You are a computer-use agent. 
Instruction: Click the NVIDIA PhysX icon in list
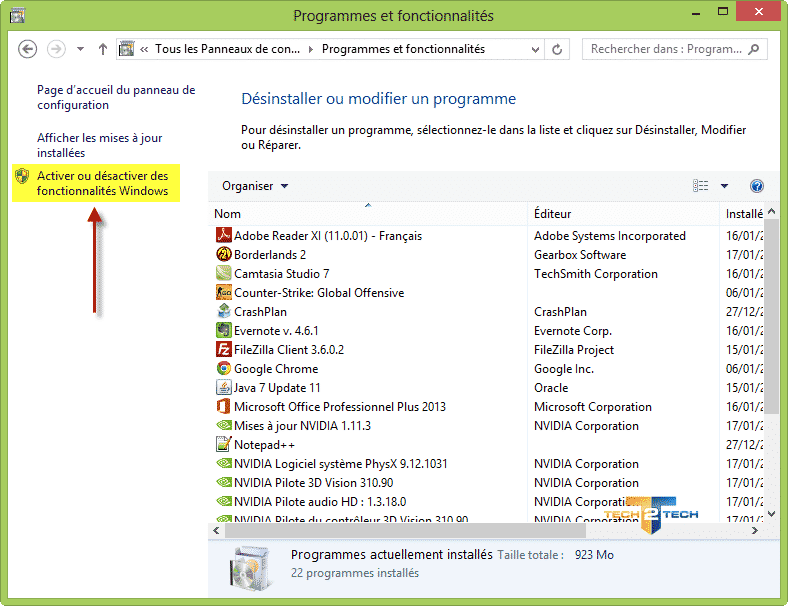(x=224, y=463)
